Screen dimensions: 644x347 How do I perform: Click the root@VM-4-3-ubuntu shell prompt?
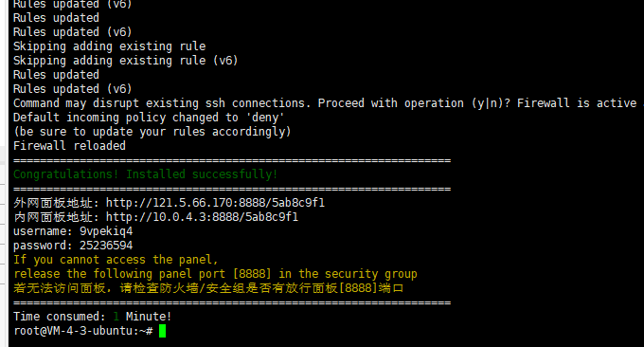(83, 331)
